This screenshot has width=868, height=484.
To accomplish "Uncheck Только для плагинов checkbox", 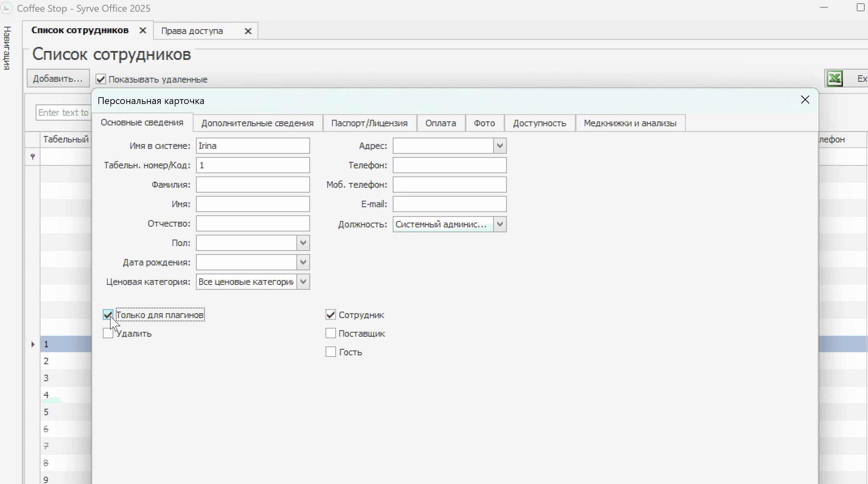I will tap(108, 315).
